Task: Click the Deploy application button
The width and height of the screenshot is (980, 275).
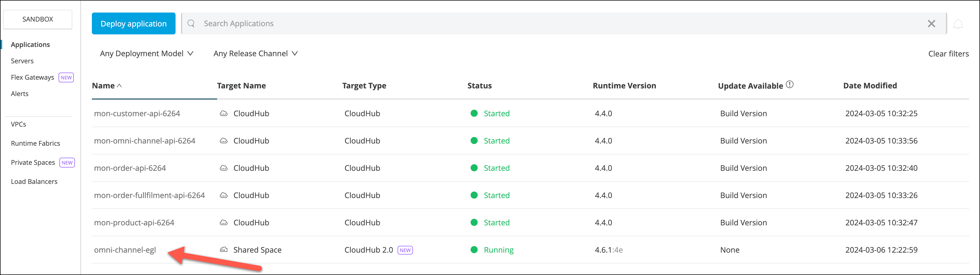Action: click(x=133, y=23)
